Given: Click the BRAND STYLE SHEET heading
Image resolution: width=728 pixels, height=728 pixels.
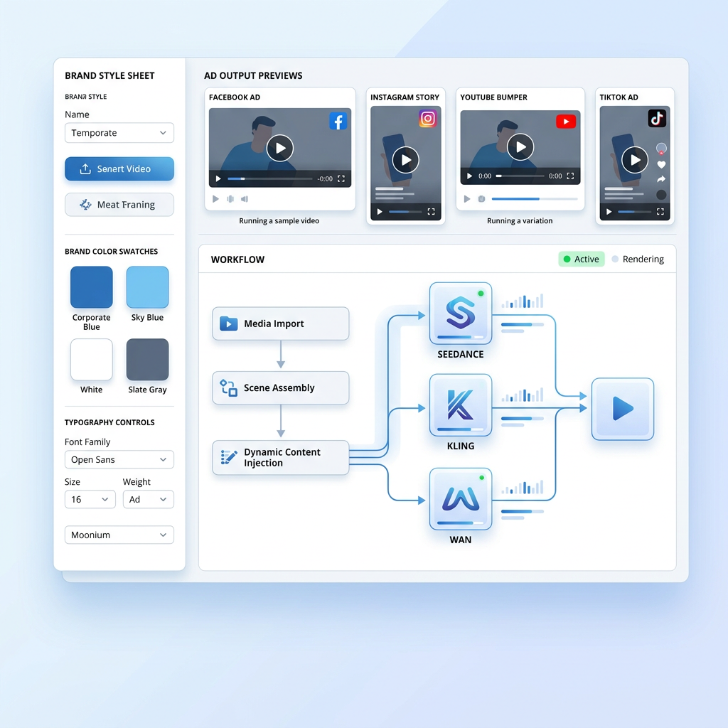Looking at the screenshot, I should 109,75.
